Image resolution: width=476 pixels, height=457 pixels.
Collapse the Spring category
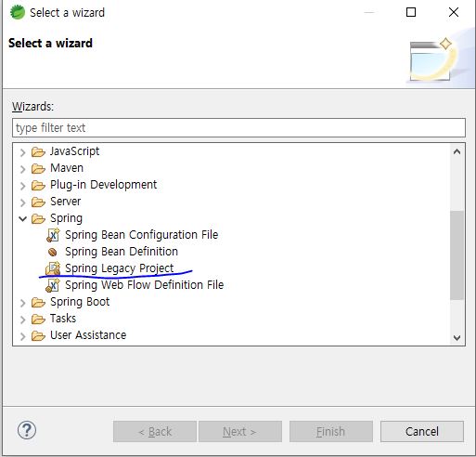[x=22, y=218]
